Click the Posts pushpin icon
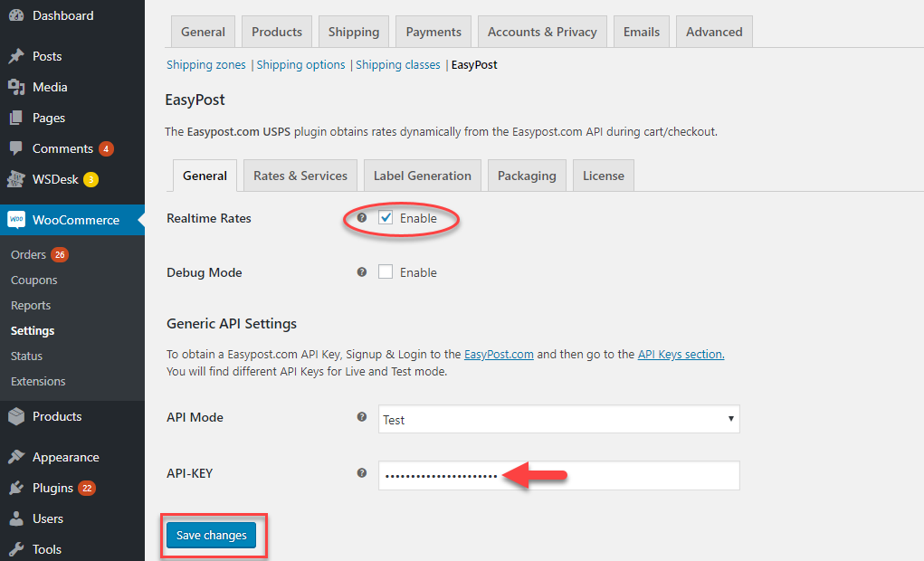Screen dimensions: 924x561 16,56
